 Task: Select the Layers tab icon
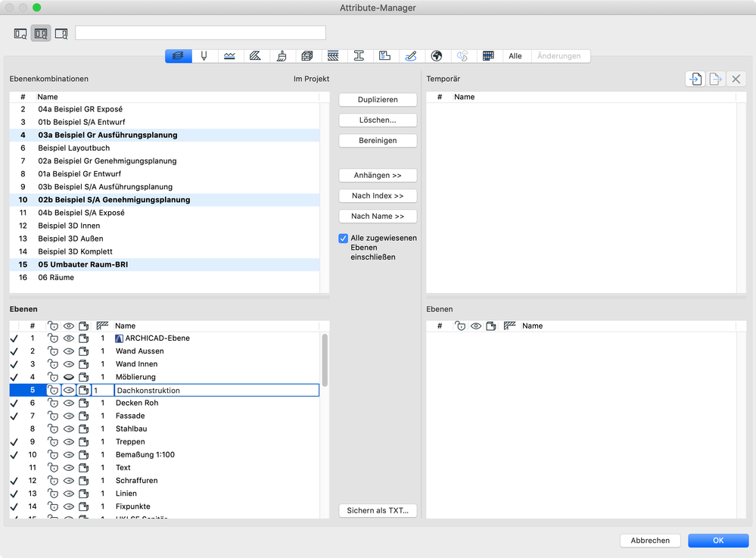[179, 56]
